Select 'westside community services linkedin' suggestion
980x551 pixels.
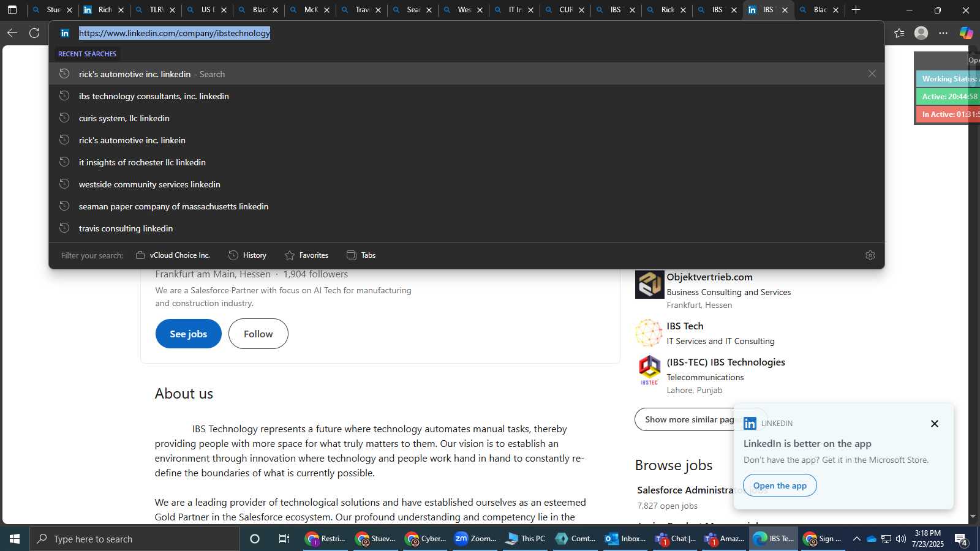point(467,184)
